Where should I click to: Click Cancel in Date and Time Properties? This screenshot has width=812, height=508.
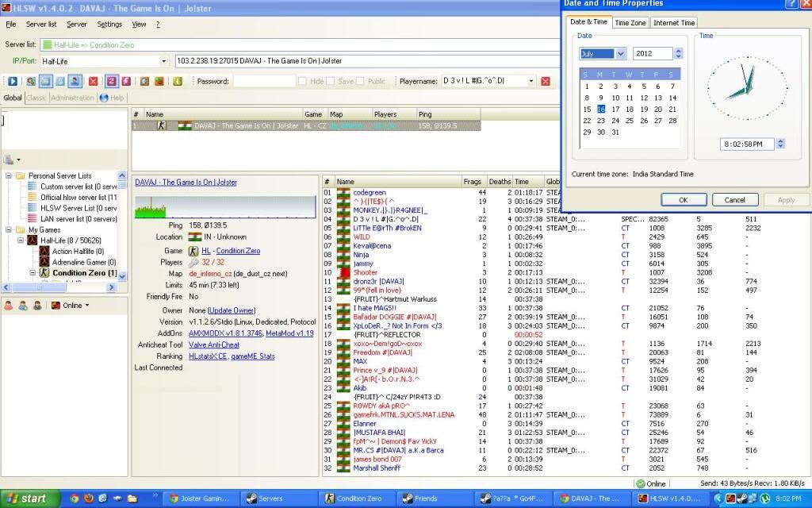click(735, 200)
